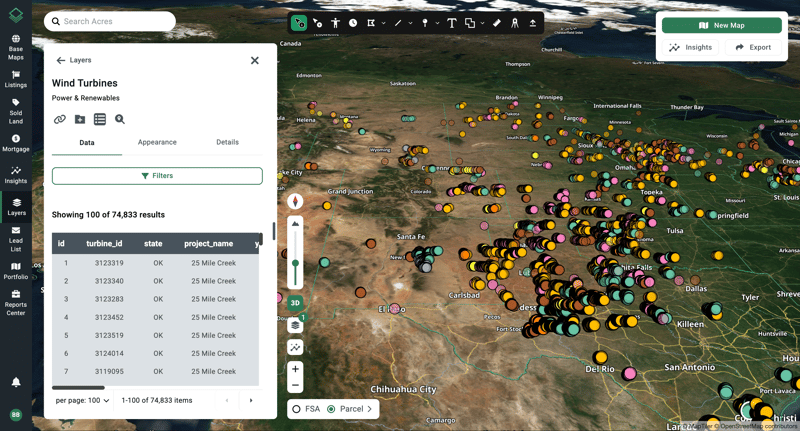
Task: Click the Export button
Action: pos(753,47)
